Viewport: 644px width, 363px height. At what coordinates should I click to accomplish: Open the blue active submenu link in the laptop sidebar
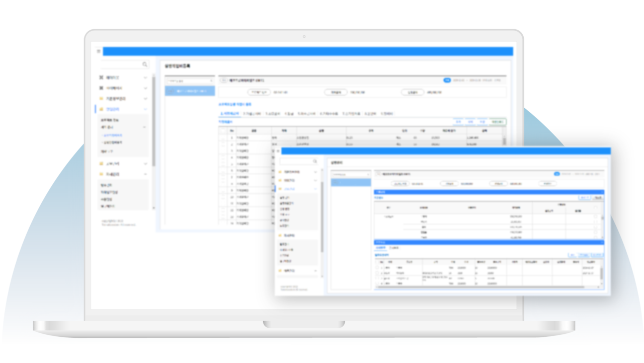click(x=112, y=135)
